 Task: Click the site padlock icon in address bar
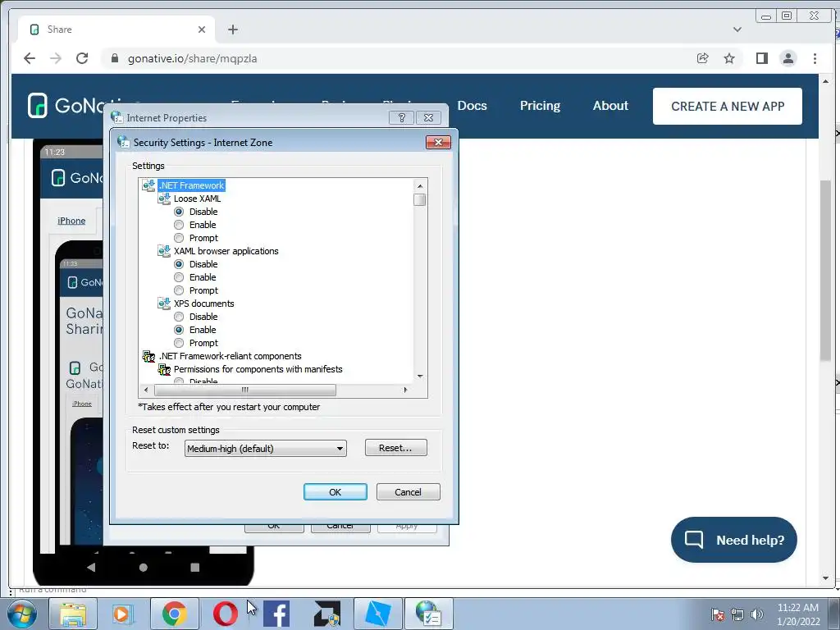pos(114,58)
